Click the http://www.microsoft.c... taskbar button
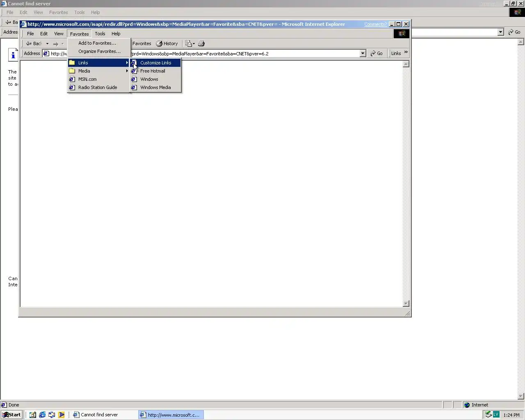This screenshot has width=525, height=420. pyautogui.click(x=171, y=415)
